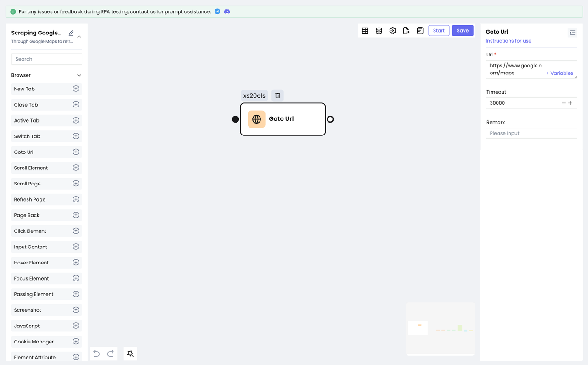Collapse the process header with up chevron

click(x=79, y=36)
